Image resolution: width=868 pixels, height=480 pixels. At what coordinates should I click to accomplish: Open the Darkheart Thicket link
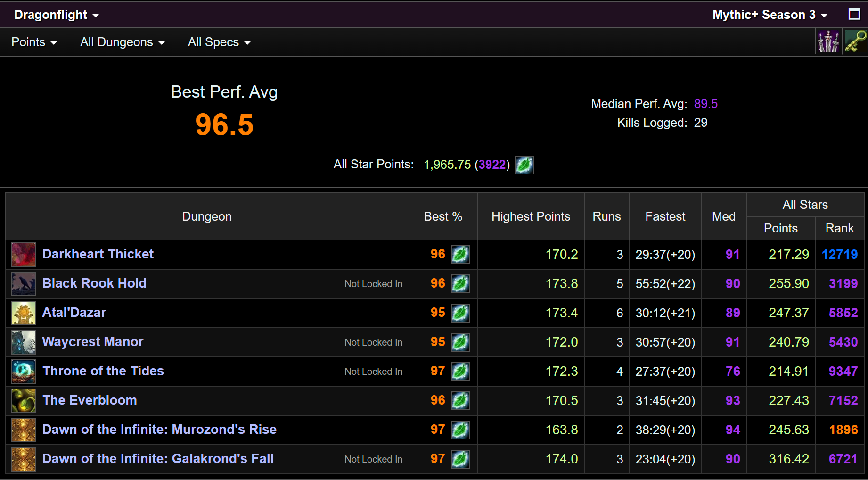(98, 254)
